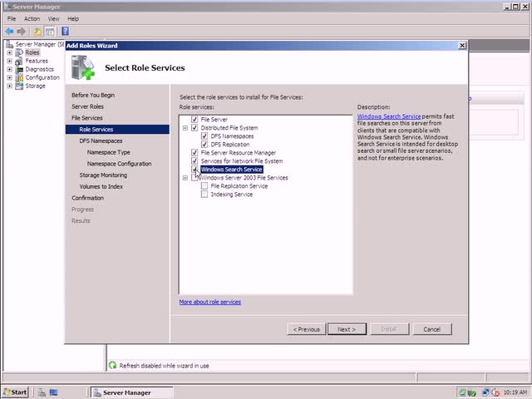This screenshot has width=532, height=399.
Task: Click the Configuration node icon
Action: coord(20,77)
